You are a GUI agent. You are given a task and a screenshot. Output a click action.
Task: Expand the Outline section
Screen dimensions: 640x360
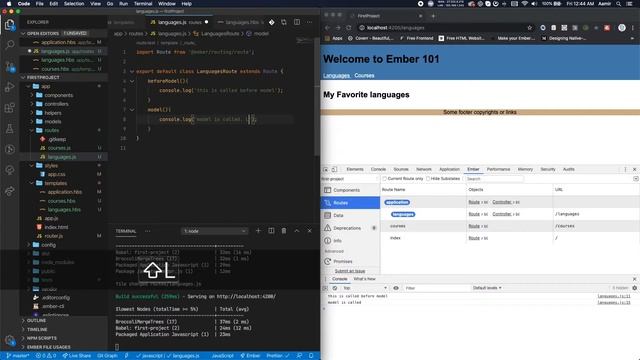point(37,321)
